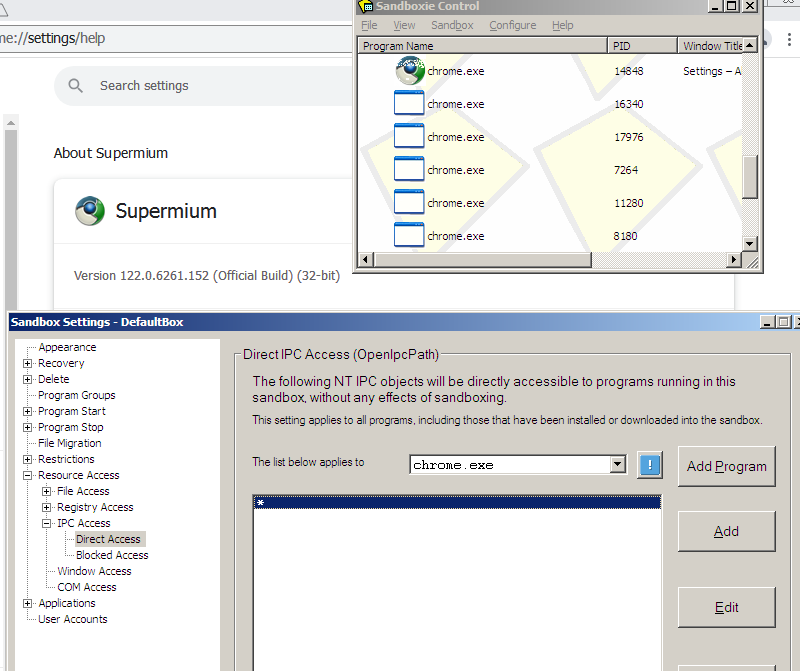Open the Sandbox menu in Sandboxie Control
Image resolution: width=800 pixels, height=671 pixels.
452,25
